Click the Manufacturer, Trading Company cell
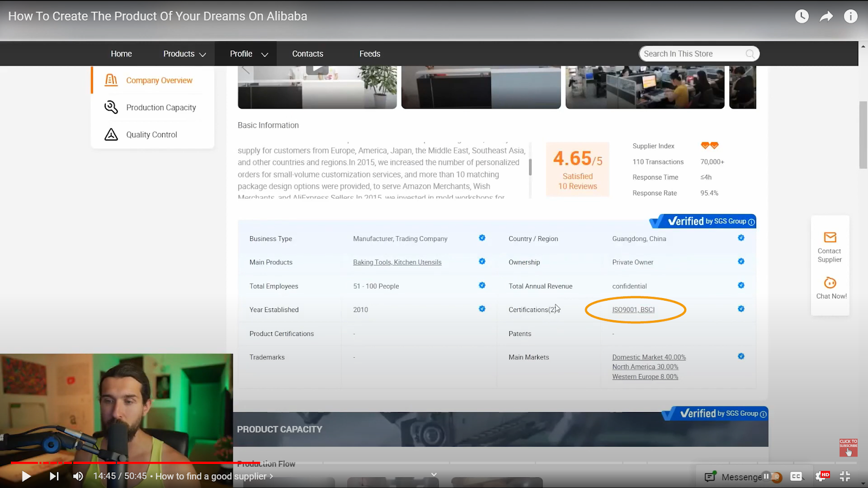 (x=400, y=239)
